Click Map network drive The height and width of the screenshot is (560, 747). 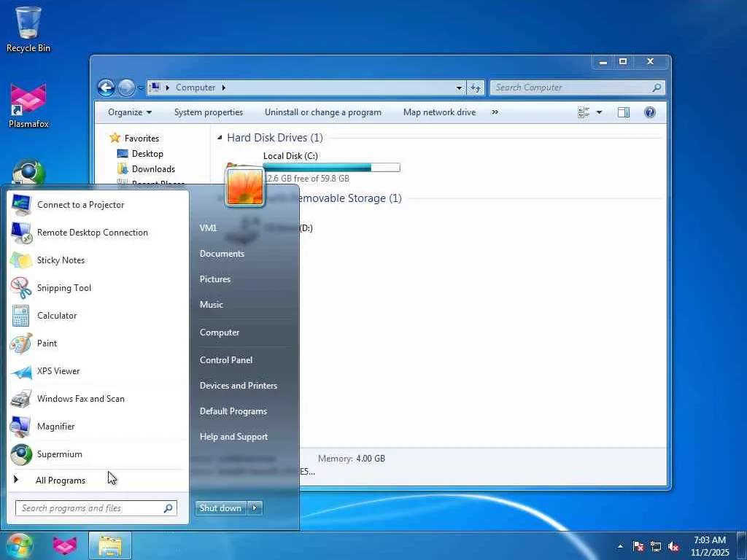[x=439, y=112]
